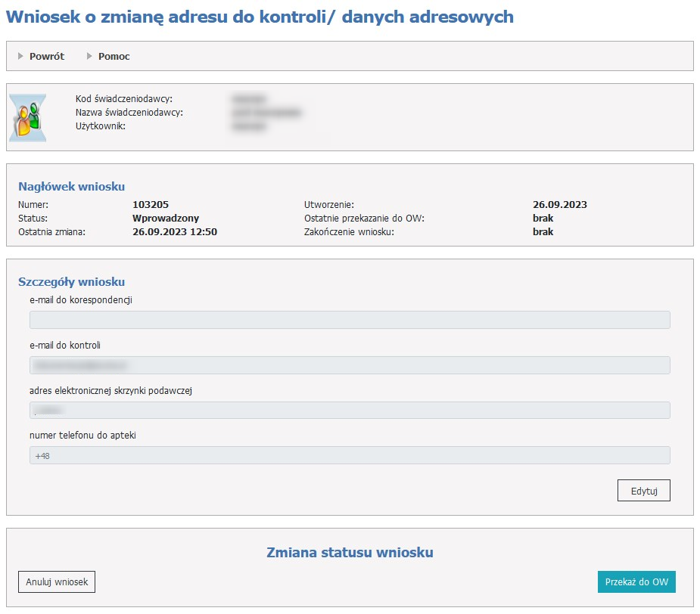This screenshot has height=614, width=700.
Task: Click the status value Wprowadzony
Action: coord(166,219)
